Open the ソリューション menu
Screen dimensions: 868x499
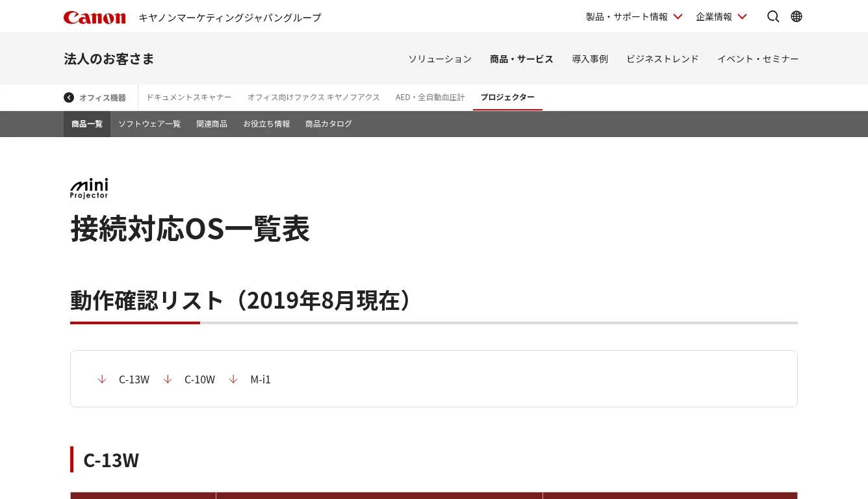pos(440,59)
